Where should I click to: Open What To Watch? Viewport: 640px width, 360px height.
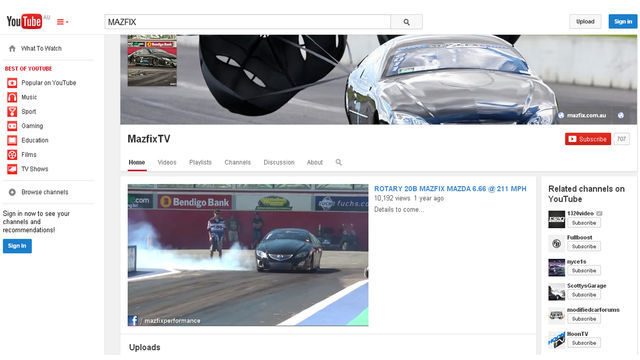tap(41, 49)
